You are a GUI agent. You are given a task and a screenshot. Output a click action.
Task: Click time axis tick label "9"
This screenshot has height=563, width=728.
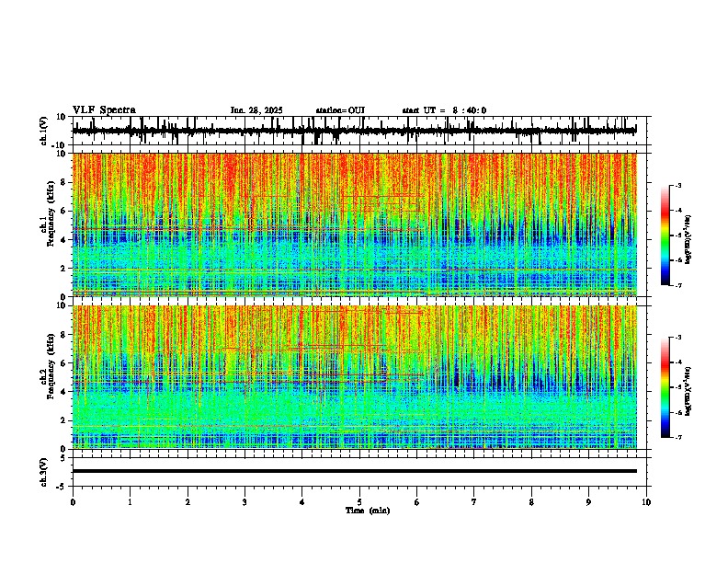[x=588, y=502]
